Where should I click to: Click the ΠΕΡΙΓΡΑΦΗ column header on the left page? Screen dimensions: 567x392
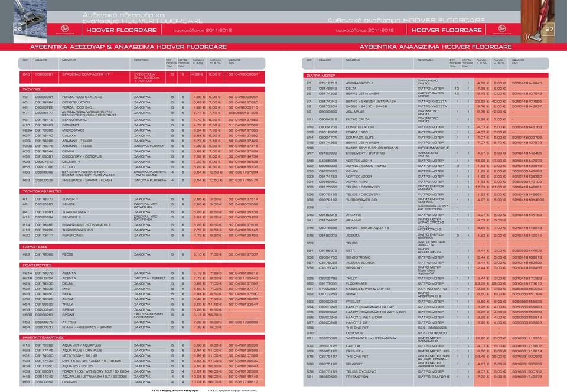(142, 60)
